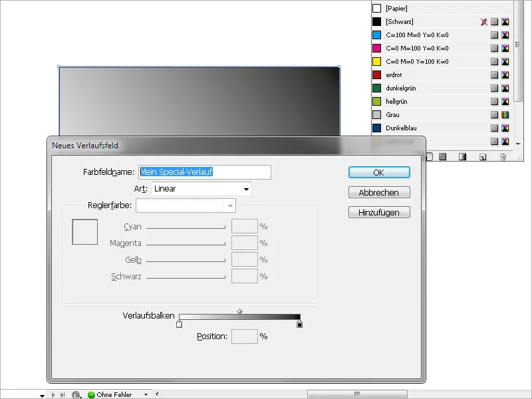
Task: Jump to last page using status bar arrow
Action: pyautogui.click(x=63, y=394)
